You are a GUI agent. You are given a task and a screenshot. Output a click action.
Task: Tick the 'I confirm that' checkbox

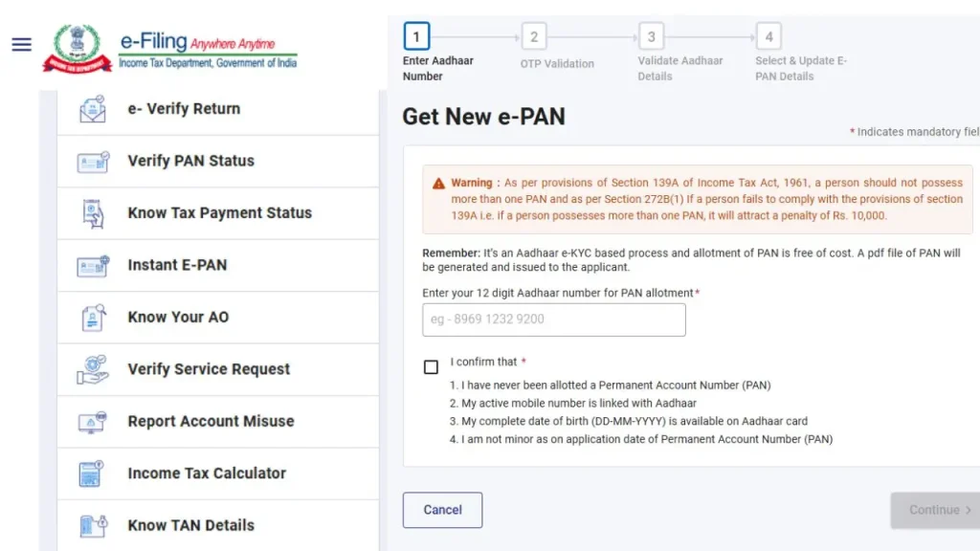pyautogui.click(x=431, y=366)
